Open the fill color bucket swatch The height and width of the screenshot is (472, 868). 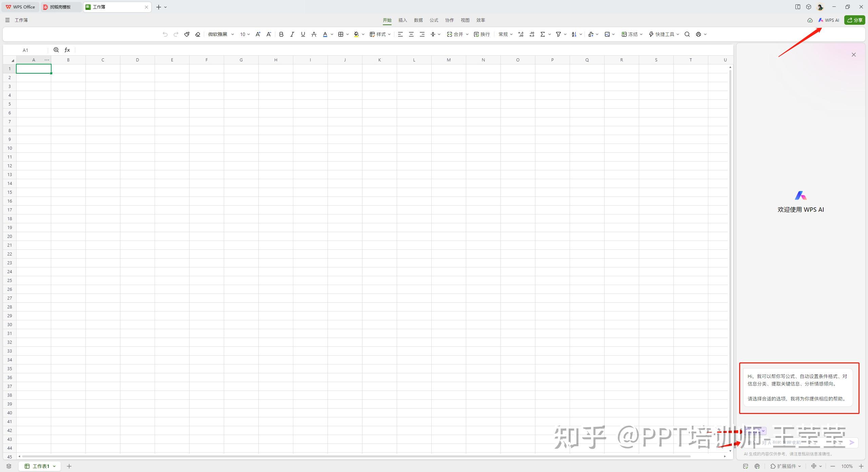pyautogui.click(x=356, y=34)
